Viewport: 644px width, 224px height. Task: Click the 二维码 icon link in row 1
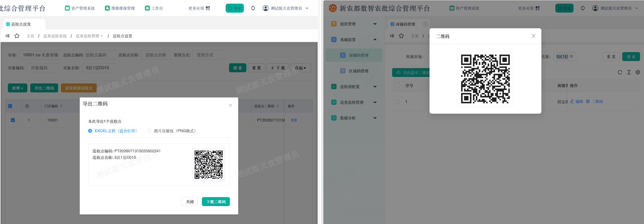(x=595, y=102)
